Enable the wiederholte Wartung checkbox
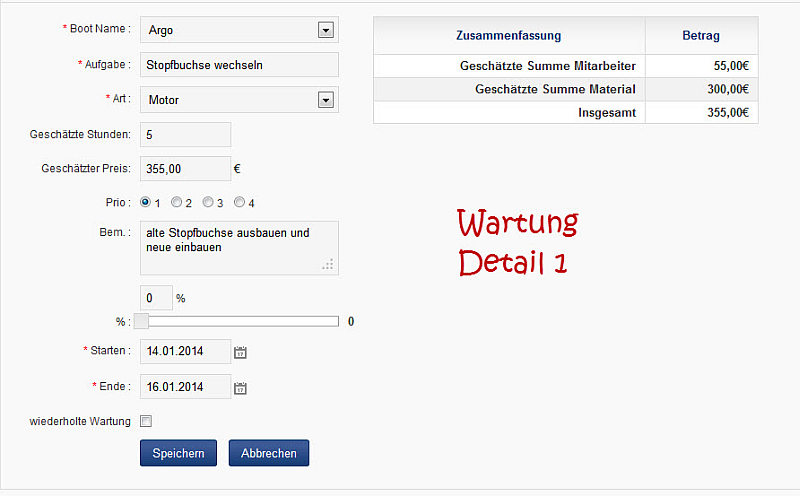 pos(146,421)
